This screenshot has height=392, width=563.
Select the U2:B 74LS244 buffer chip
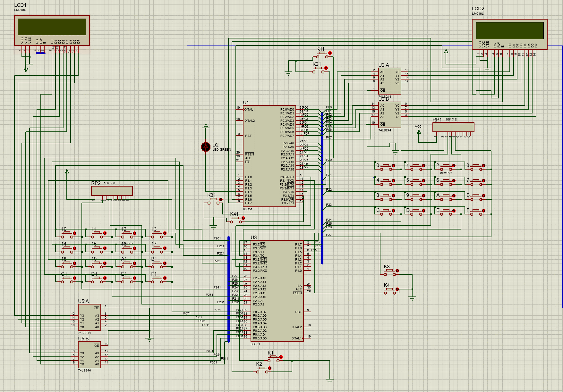point(389,115)
